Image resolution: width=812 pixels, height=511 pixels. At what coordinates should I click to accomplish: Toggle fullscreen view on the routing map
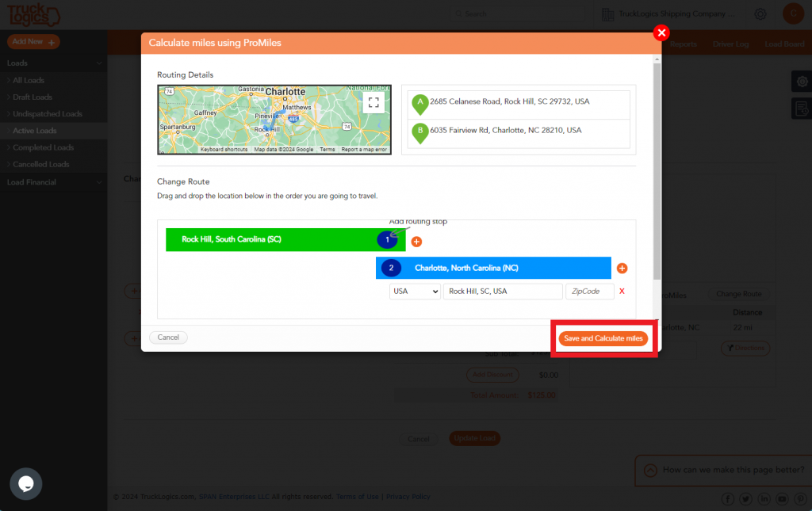pyautogui.click(x=374, y=102)
